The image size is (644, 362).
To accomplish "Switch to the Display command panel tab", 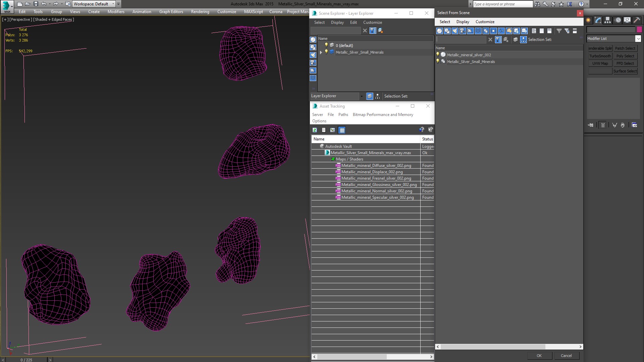I will (627, 20).
